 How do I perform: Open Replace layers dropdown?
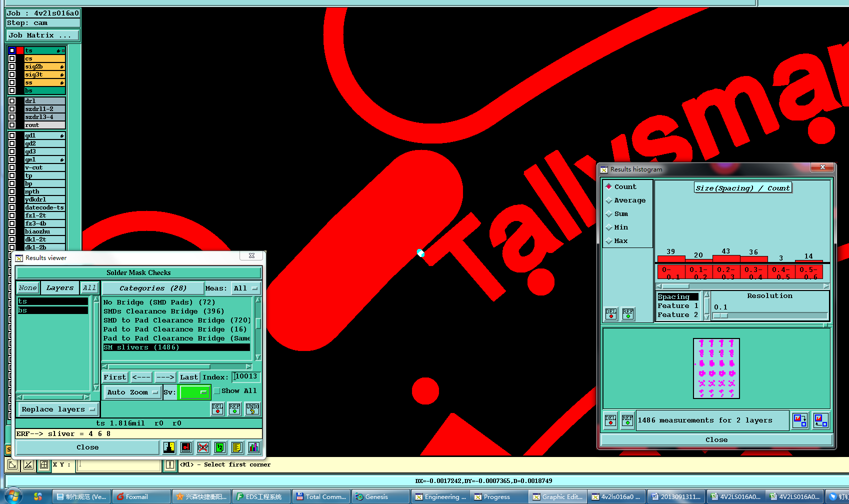pos(58,409)
